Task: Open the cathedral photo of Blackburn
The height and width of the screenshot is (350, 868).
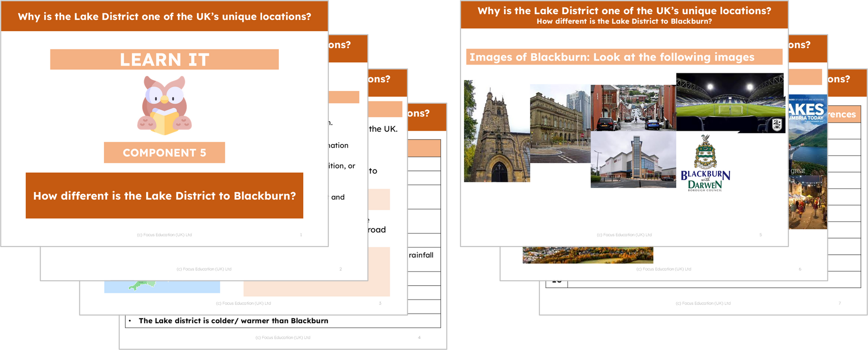Action: 497,131
